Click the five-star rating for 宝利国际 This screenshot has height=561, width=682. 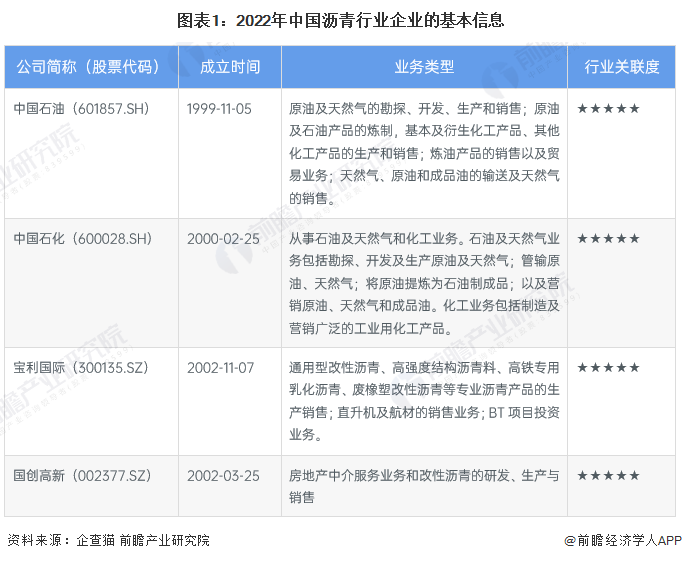pyautogui.click(x=608, y=368)
